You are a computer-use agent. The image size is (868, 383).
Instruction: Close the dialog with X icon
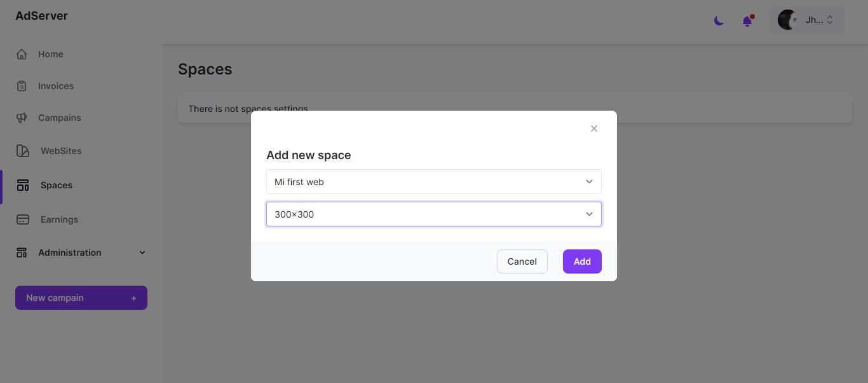594,129
